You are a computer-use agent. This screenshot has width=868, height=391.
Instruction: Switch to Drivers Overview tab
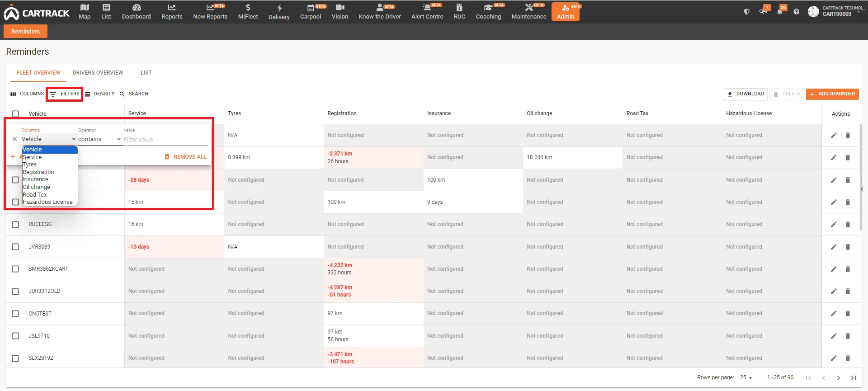tap(98, 73)
